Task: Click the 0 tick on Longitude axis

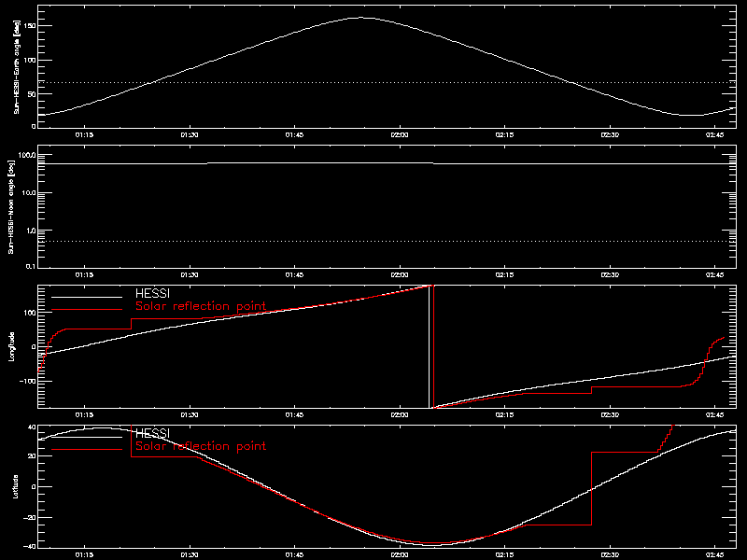Action: click(x=34, y=346)
